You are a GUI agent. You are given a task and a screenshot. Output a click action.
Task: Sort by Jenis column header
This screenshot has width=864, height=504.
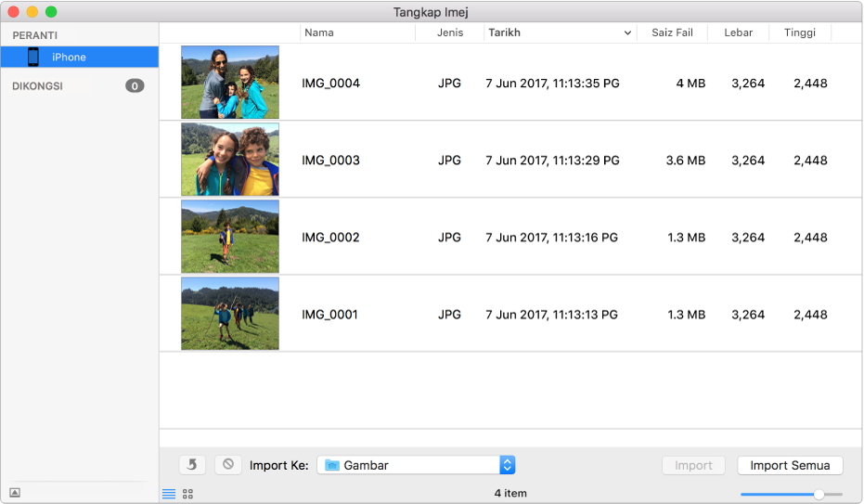tap(450, 32)
